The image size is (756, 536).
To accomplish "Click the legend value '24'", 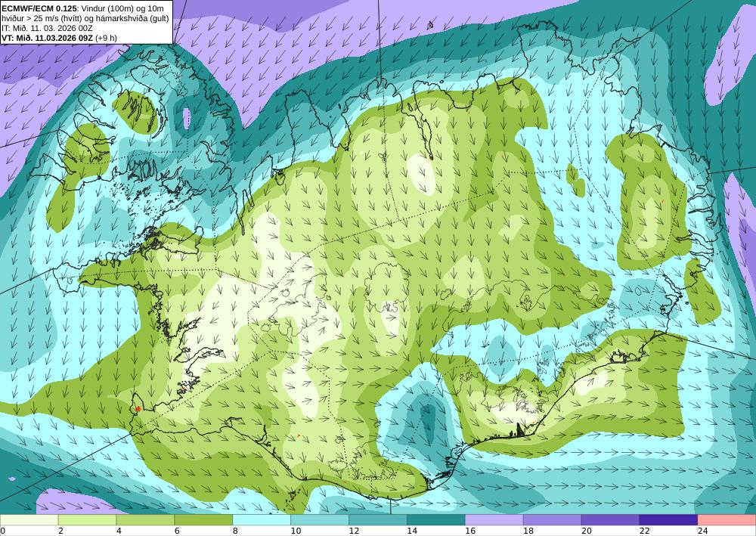I will pyautogui.click(x=702, y=531).
